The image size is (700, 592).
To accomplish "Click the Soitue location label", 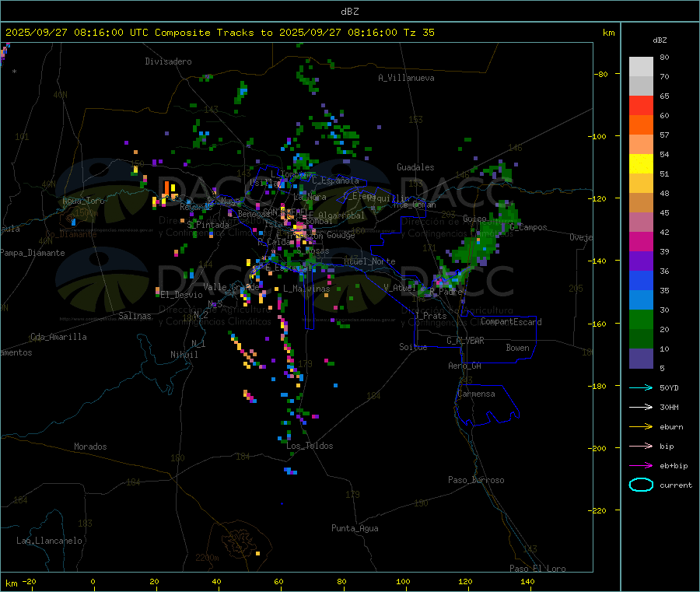I will tap(413, 347).
